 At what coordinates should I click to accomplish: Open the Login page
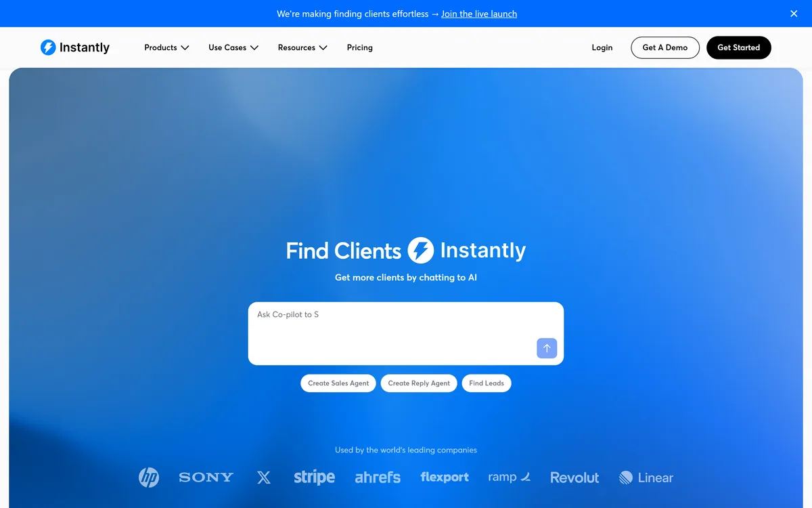click(602, 47)
